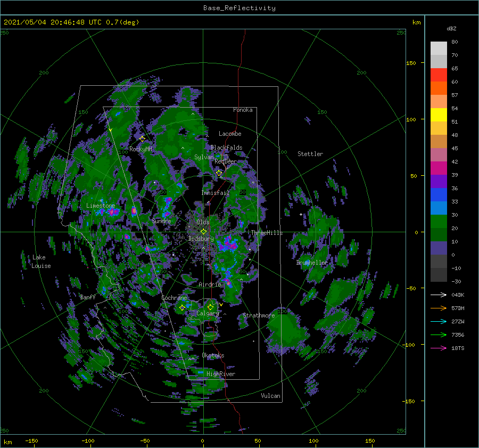Click the Base_Reflectivity title

pyautogui.click(x=240, y=8)
